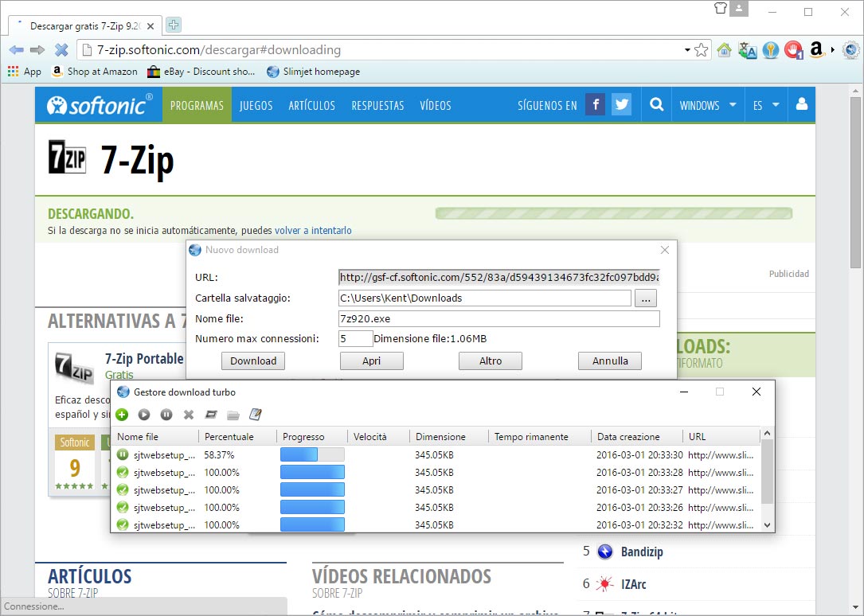Click the Nome file field containing 7z920.exe

coord(498,318)
